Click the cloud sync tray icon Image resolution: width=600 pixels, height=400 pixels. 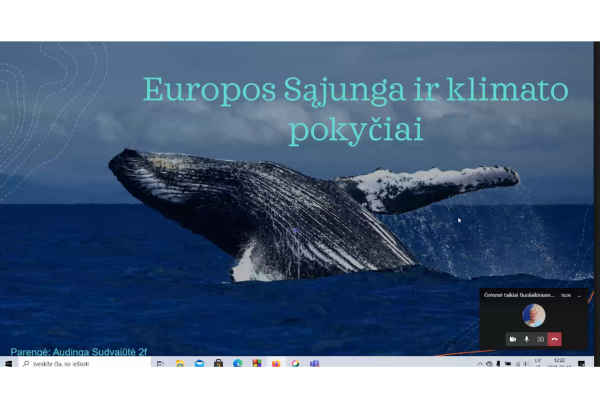(x=489, y=364)
